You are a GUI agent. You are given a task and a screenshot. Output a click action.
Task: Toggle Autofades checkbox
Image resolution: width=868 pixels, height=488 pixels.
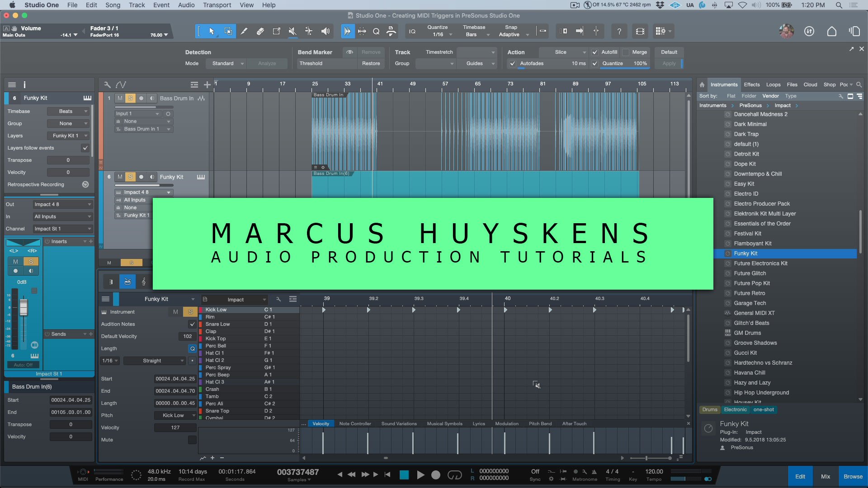[513, 64]
